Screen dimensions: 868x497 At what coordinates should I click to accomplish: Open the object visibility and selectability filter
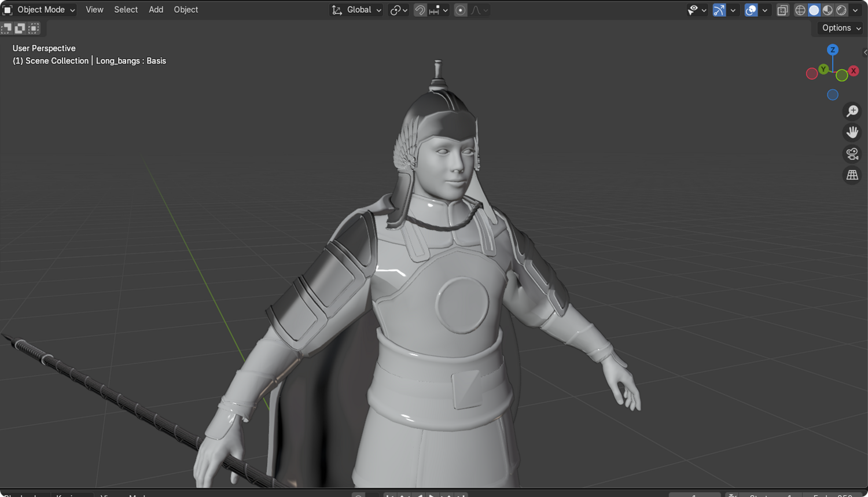(x=697, y=10)
